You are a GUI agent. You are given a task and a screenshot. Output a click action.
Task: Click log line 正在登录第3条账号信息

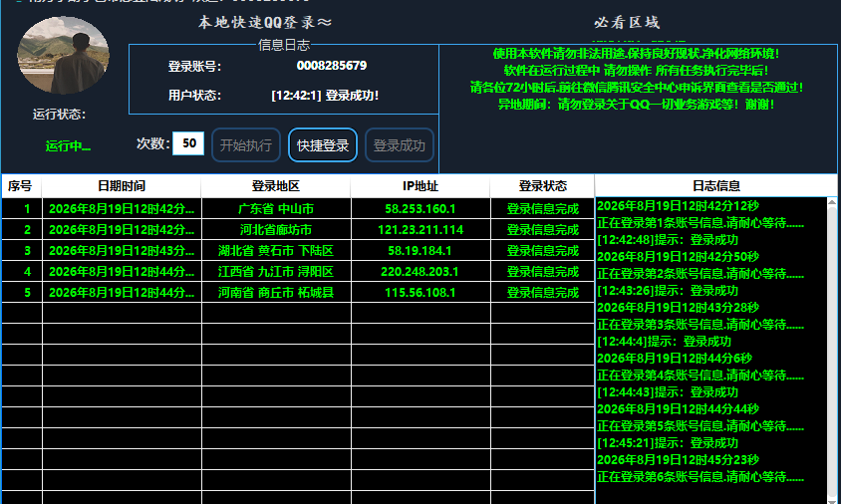tap(701, 325)
